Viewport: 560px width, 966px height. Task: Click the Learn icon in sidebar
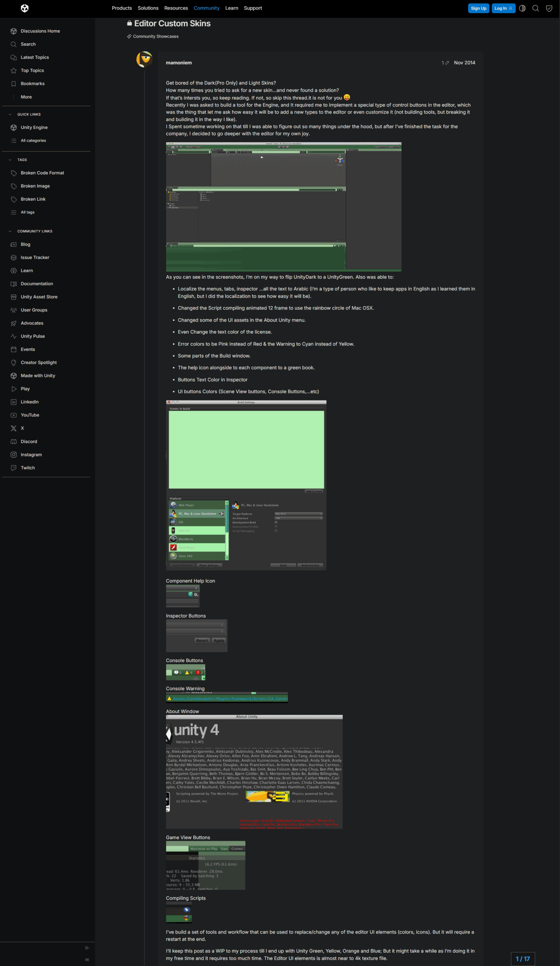pyautogui.click(x=14, y=271)
